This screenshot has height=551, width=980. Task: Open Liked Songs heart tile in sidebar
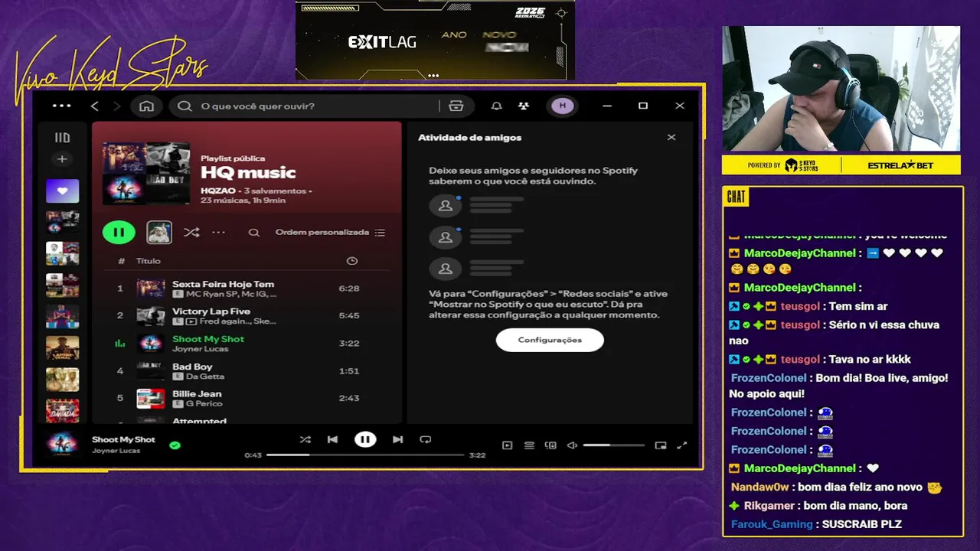click(x=62, y=191)
